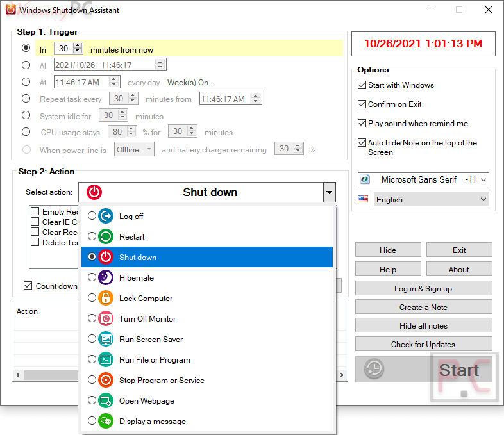Click the font style icon by Microsoft Sans Serif
Image resolution: width=504 pixels, height=435 pixels.
point(365,179)
